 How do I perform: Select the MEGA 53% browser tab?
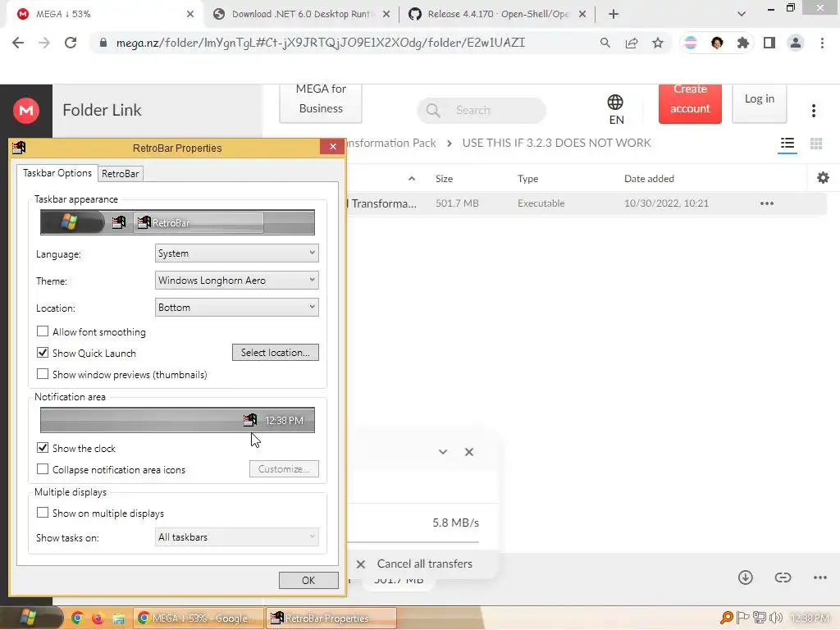click(x=104, y=14)
